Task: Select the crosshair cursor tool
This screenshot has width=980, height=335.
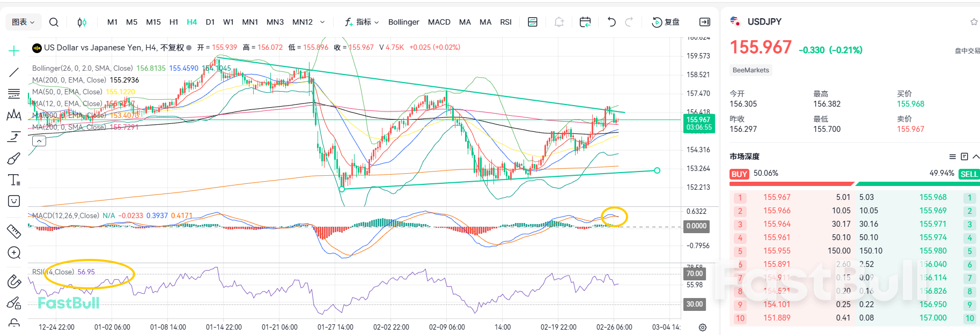Action: 14,51
